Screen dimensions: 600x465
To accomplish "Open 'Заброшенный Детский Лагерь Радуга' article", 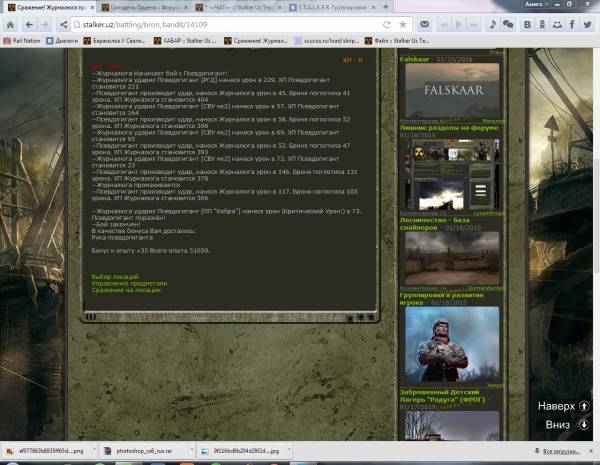I will click(443, 396).
